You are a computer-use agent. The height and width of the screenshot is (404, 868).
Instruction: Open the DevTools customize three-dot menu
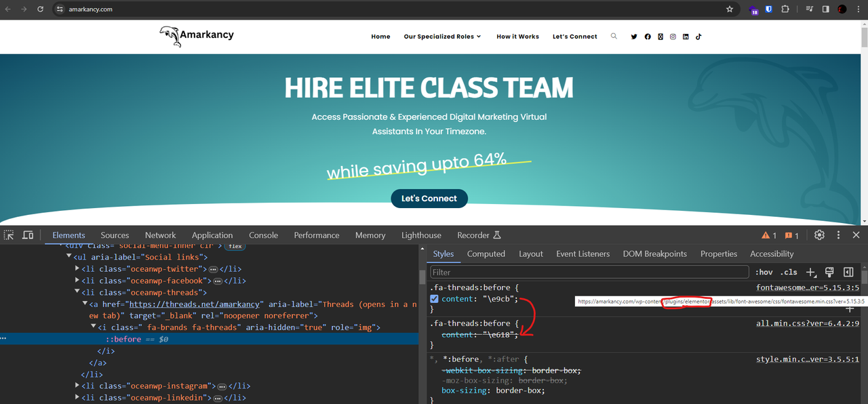(838, 235)
